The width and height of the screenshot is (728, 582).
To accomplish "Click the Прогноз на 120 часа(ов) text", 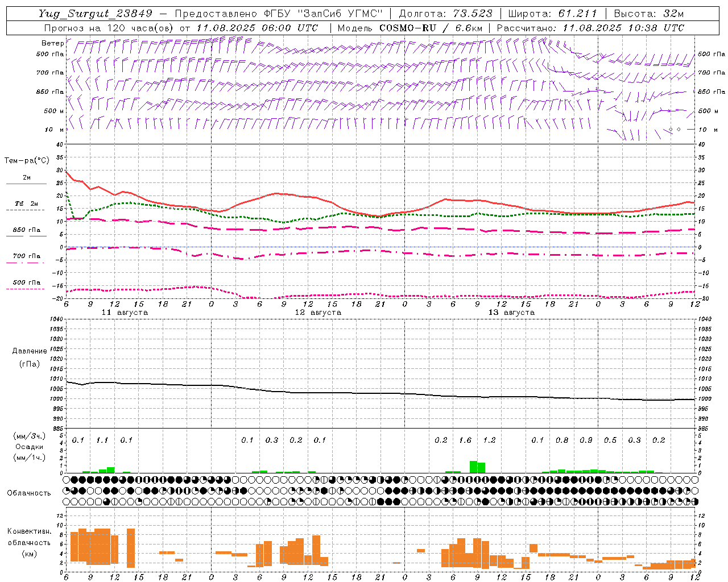I will point(108,28).
